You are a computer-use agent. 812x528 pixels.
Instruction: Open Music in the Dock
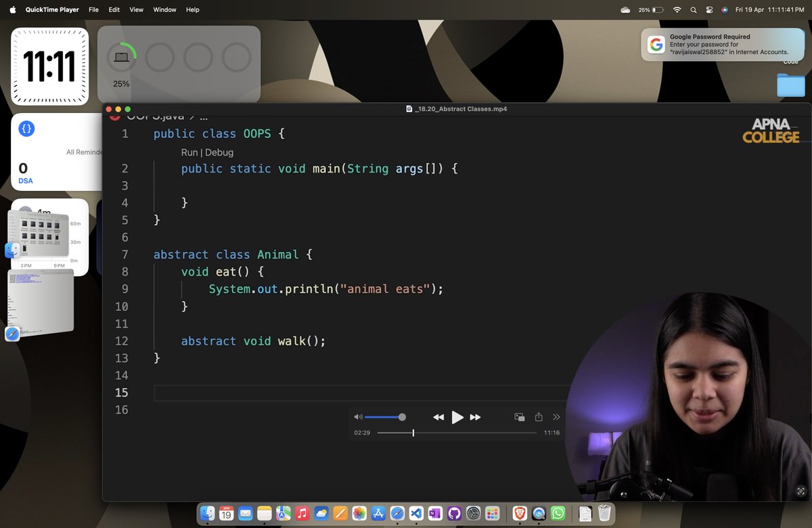tap(302, 513)
